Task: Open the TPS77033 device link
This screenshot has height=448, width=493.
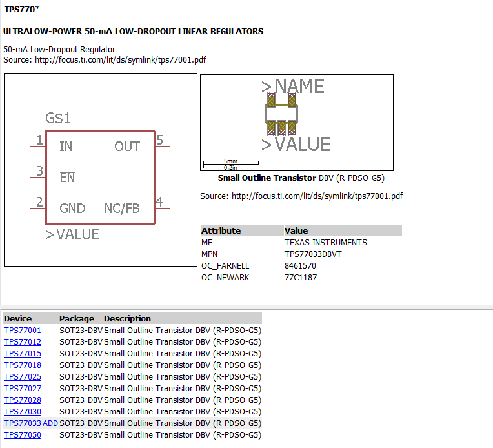Action: click(x=23, y=423)
